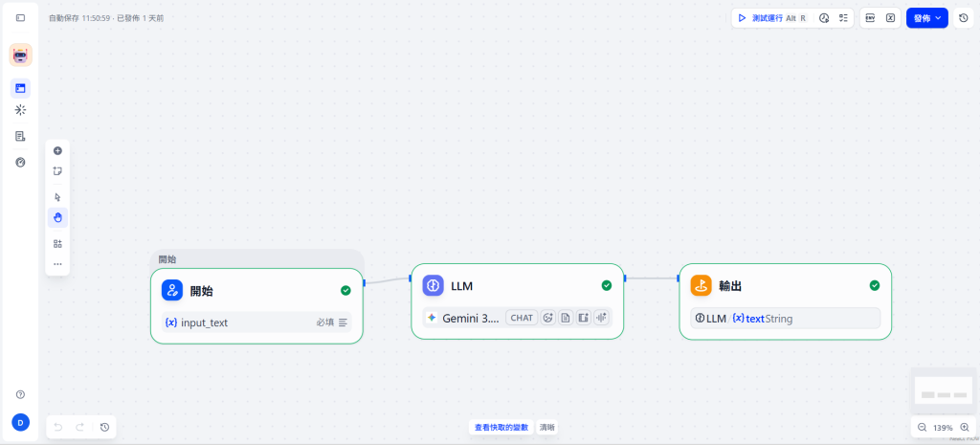This screenshot has width=980, height=445.
Task: Click Start node green check status
Action: (x=345, y=290)
